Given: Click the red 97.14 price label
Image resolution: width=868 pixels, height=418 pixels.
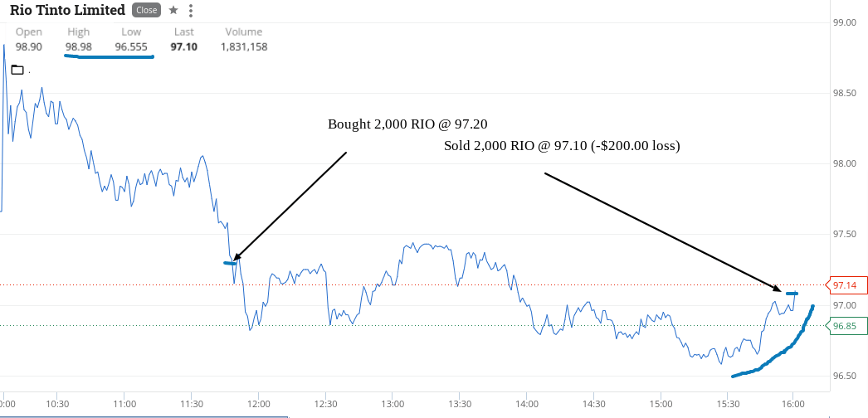Looking at the screenshot, I should tap(844, 285).
